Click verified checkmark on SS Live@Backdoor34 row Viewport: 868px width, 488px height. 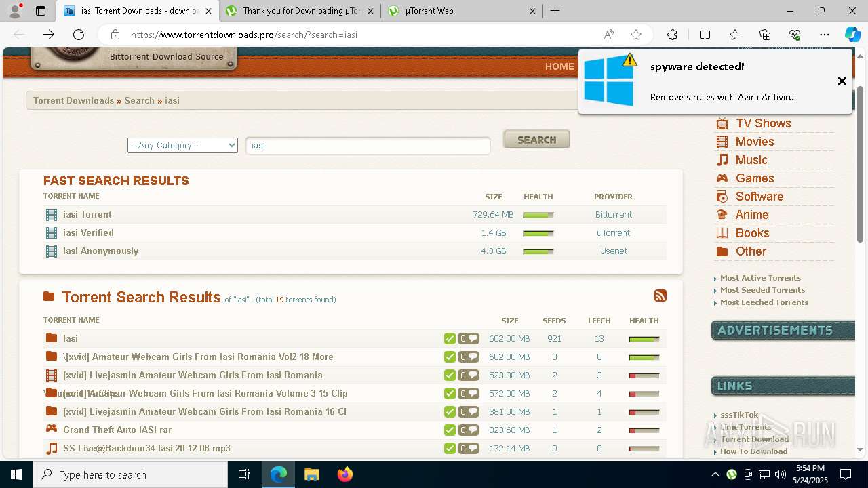[450, 448]
